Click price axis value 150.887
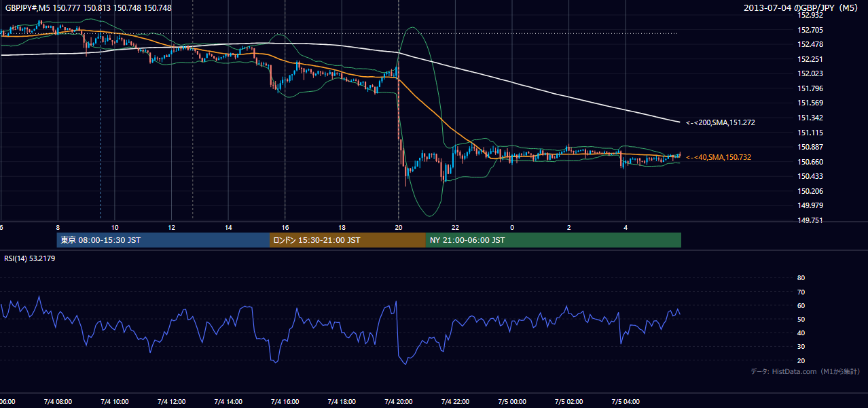The image size is (868, 408). pyautogui.click(x=810, y=148)
